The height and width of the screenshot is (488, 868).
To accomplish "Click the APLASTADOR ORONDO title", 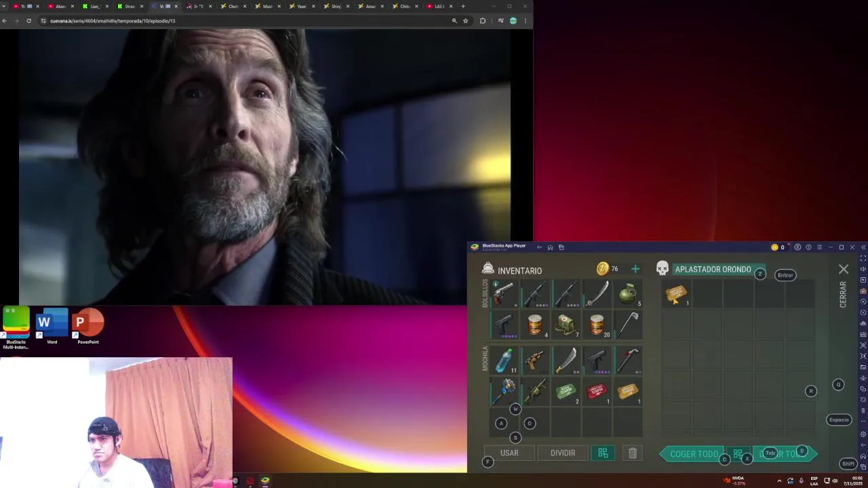I will [x=713, y=269].
